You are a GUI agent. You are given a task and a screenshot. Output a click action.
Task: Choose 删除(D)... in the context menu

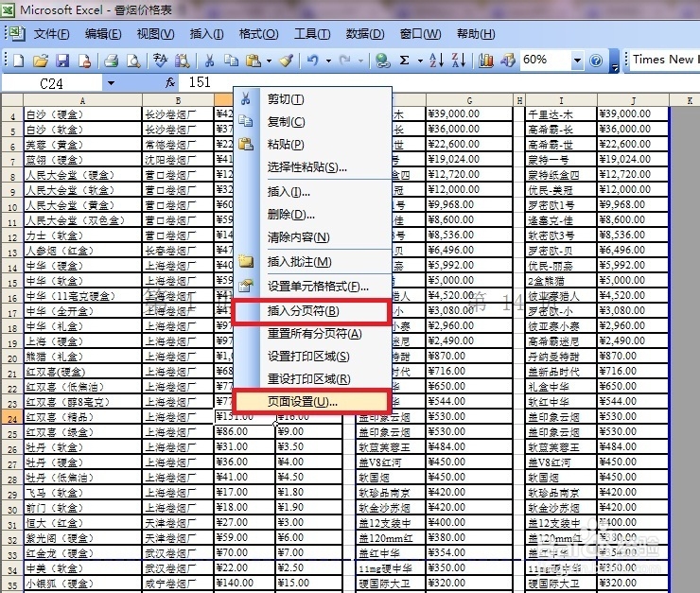[312, 215]
